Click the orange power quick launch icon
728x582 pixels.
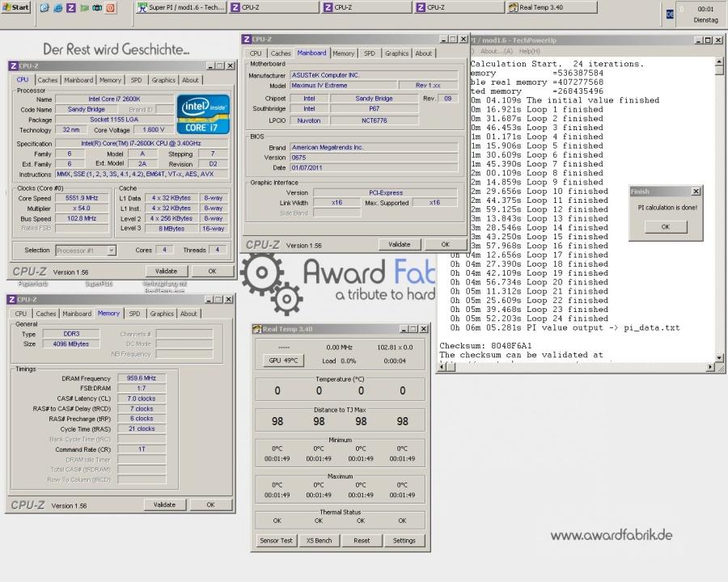click(111, 8)
